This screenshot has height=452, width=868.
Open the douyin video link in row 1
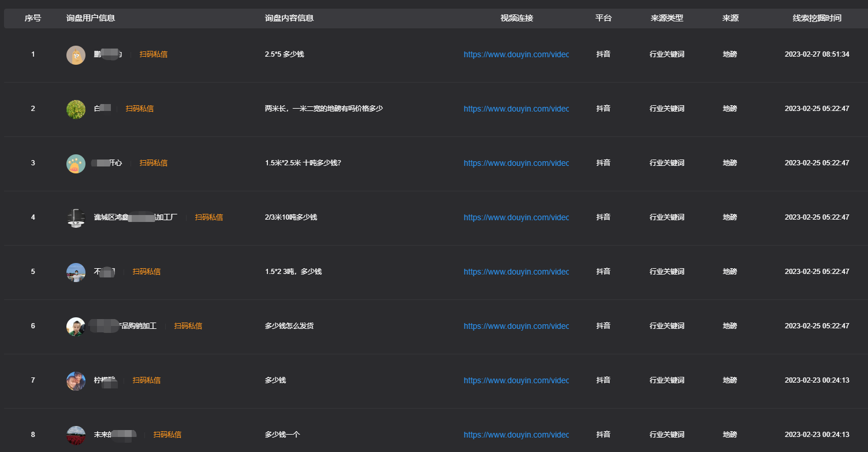point(516,54)
